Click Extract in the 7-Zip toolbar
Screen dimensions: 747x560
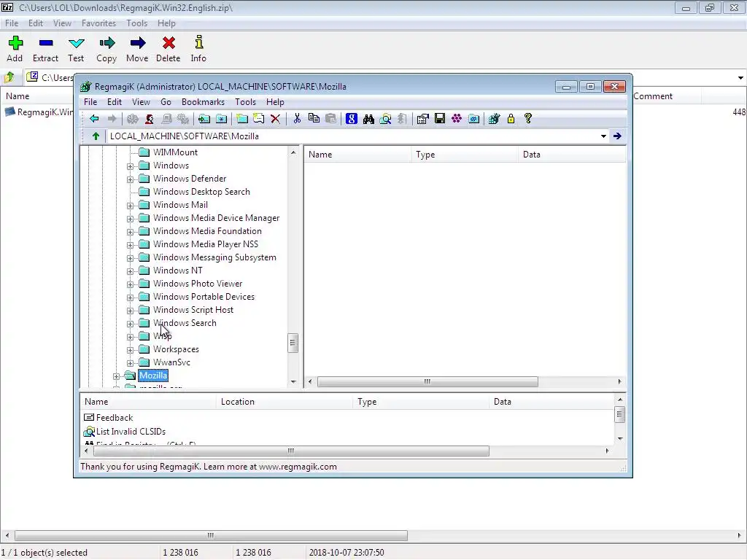pyautogui.click(x=46, y=49)
